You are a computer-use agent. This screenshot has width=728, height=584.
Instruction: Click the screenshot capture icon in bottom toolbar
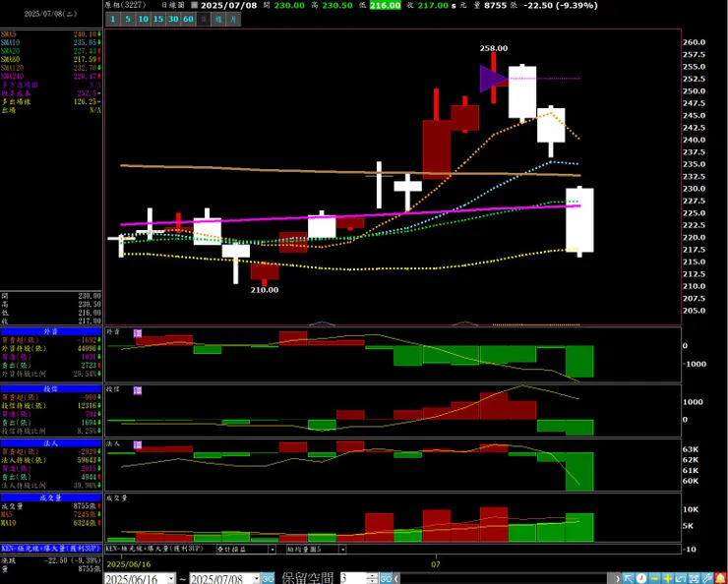tap(695, 578)
